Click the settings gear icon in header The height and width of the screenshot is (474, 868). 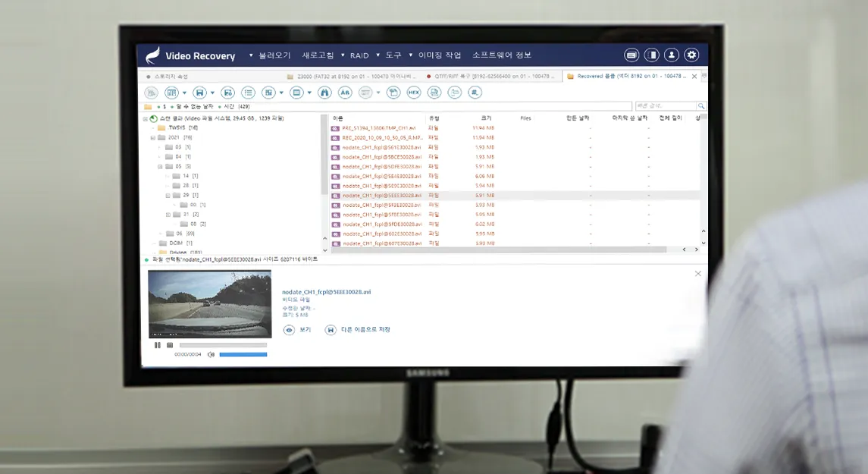coord(691,55)
